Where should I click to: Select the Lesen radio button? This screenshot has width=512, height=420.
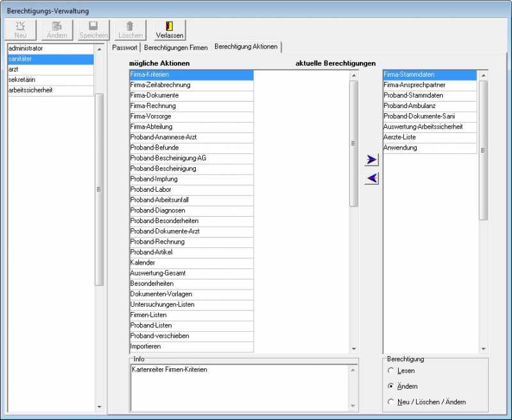(x=391, y=371)
